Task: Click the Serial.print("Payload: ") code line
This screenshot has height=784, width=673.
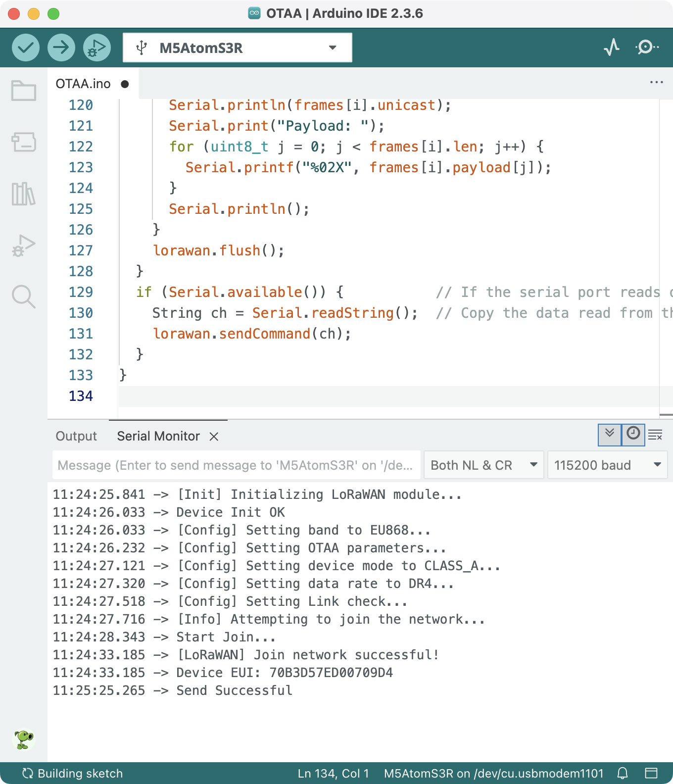Action: (x=277, y=126)
